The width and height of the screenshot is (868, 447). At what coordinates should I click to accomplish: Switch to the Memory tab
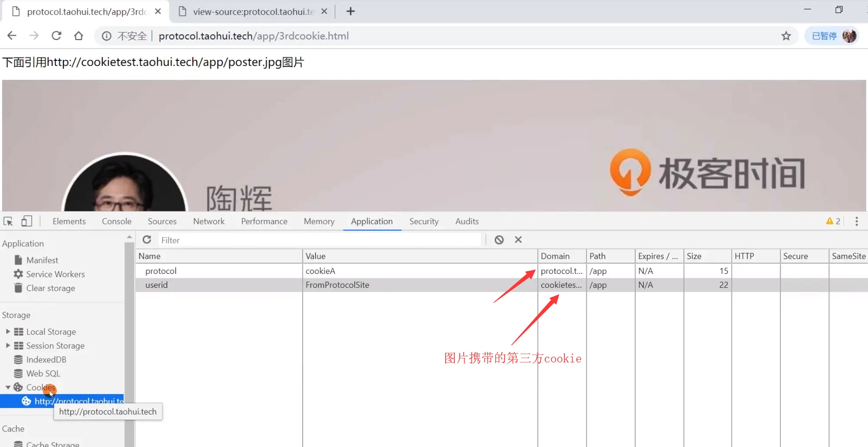pos(319,221)
